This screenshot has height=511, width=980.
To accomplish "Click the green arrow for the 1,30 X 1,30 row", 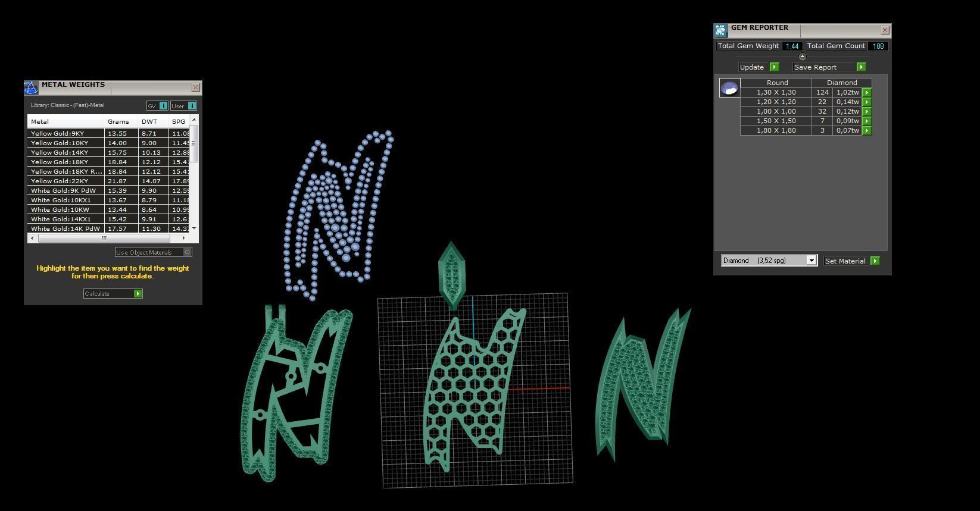I will tap(867, 92).
